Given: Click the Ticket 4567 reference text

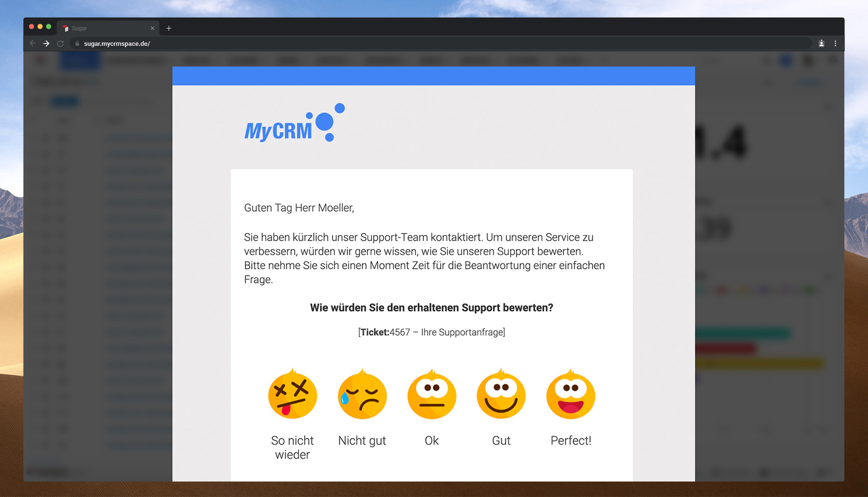Looking at the screenshot, I should click(432, 332).
